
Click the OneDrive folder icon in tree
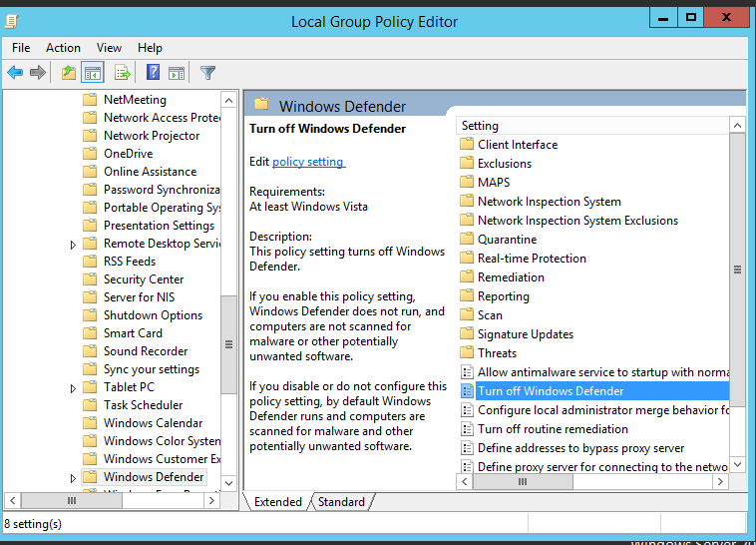pyautogui.click(x=90, y=154)
